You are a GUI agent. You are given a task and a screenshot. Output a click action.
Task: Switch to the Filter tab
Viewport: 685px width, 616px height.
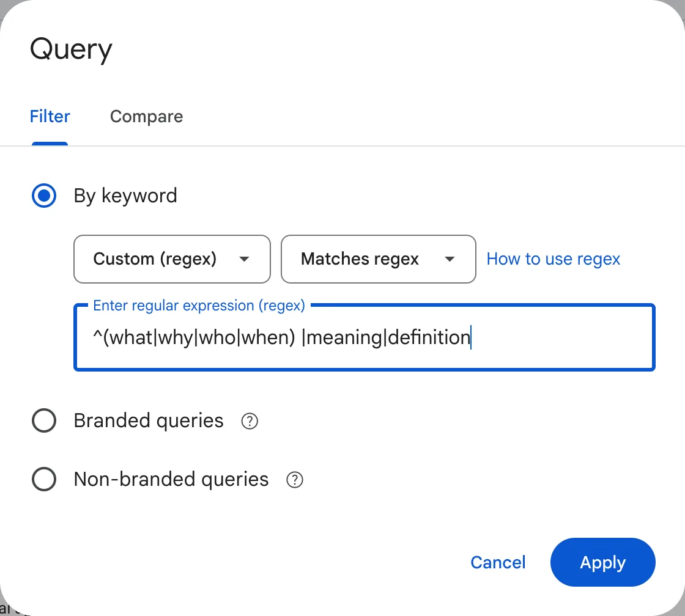[50, 117]
